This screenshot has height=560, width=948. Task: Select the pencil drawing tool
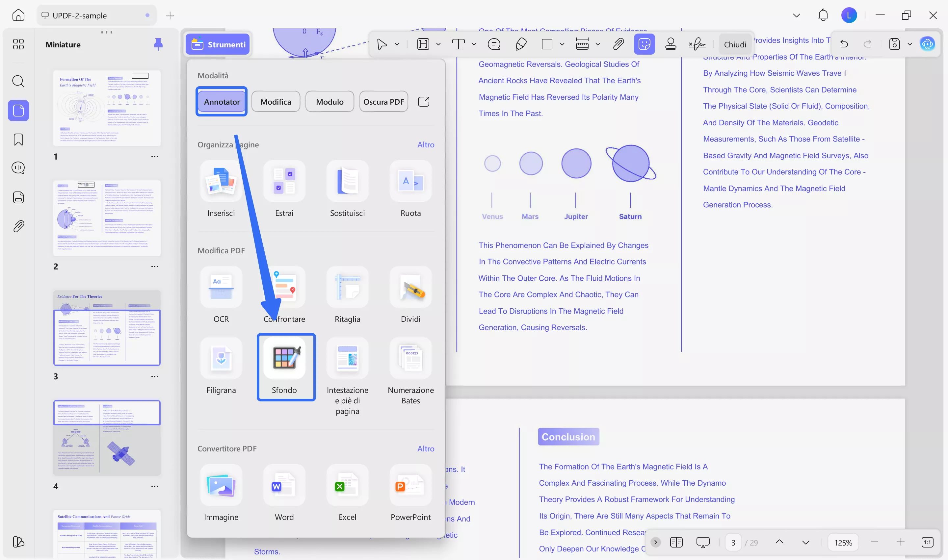(521, 44)
